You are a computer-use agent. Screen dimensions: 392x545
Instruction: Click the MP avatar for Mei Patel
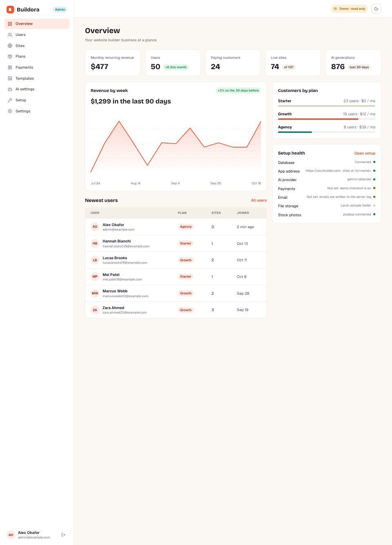(95, 277)
